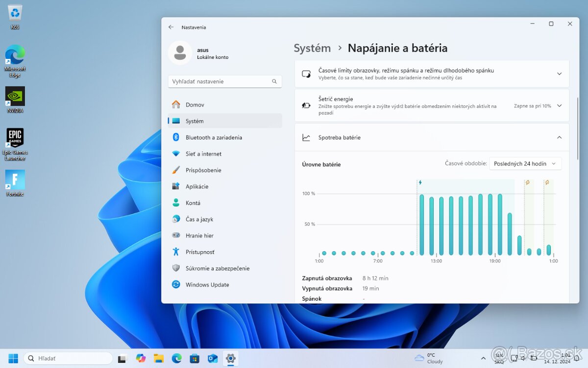The image size is (588, 368).
Task: Open the Časové obdobie dropdown
Action: (525, 163)
